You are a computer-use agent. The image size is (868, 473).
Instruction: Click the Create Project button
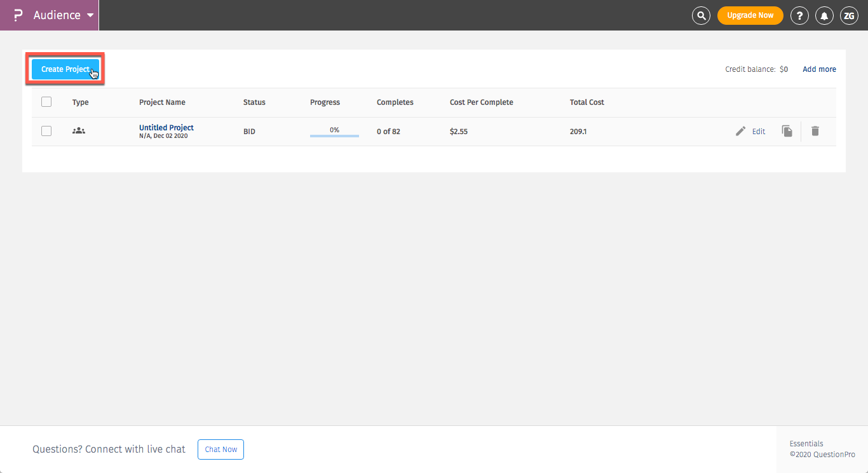(65, 69)
